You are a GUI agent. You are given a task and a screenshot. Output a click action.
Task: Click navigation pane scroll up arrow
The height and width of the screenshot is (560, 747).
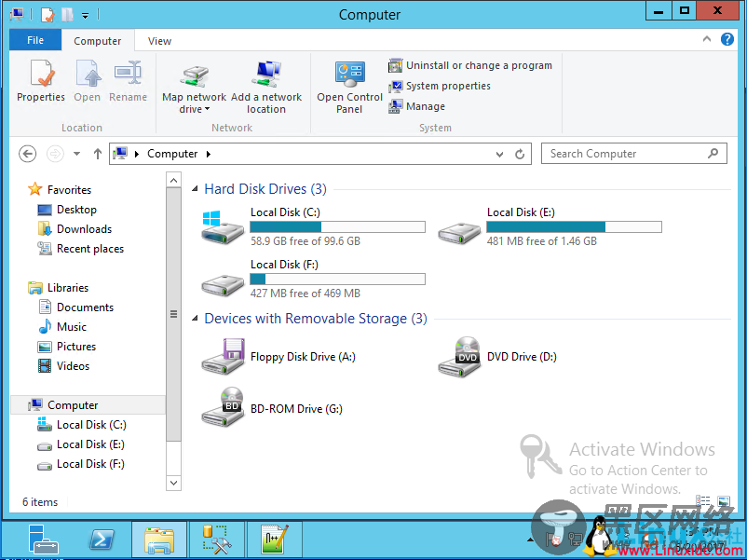pyautogui.click(x=174, y=180)
